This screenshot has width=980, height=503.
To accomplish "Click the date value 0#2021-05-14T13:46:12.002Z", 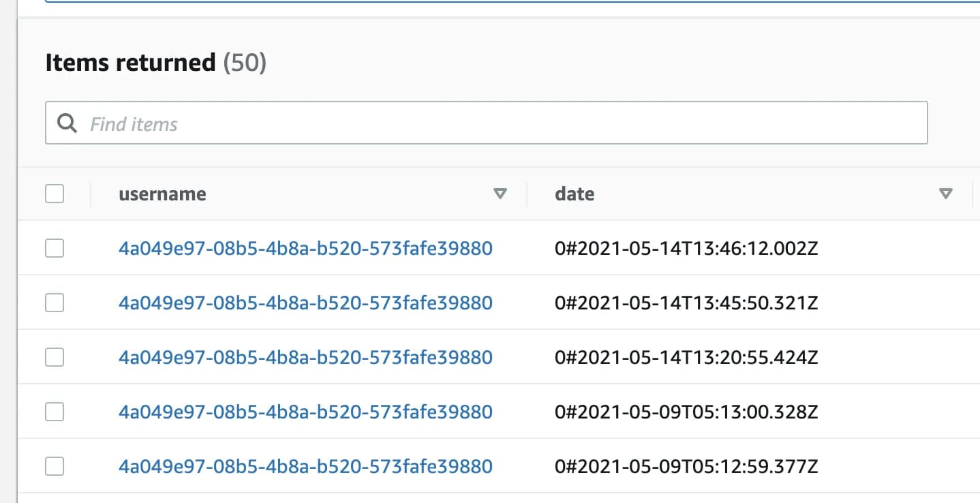I will [x=686, y=248].
